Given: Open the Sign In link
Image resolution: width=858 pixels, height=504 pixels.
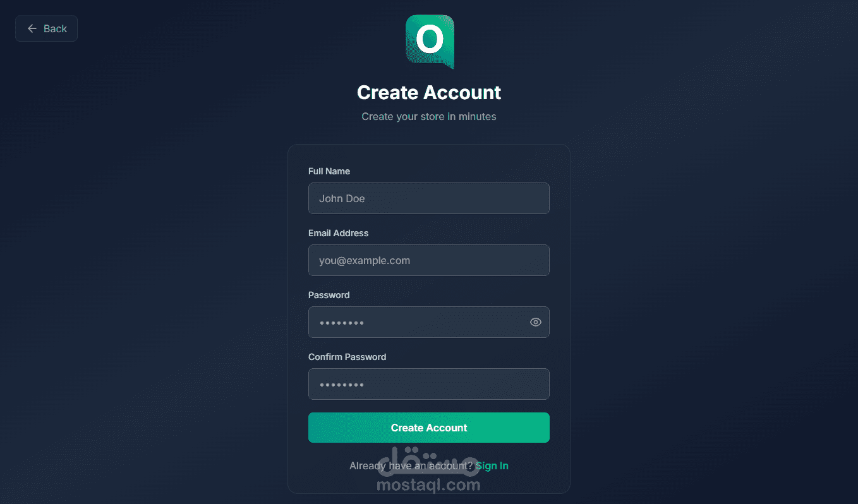Looking at the screenshot, I should [x=492, y=465].
